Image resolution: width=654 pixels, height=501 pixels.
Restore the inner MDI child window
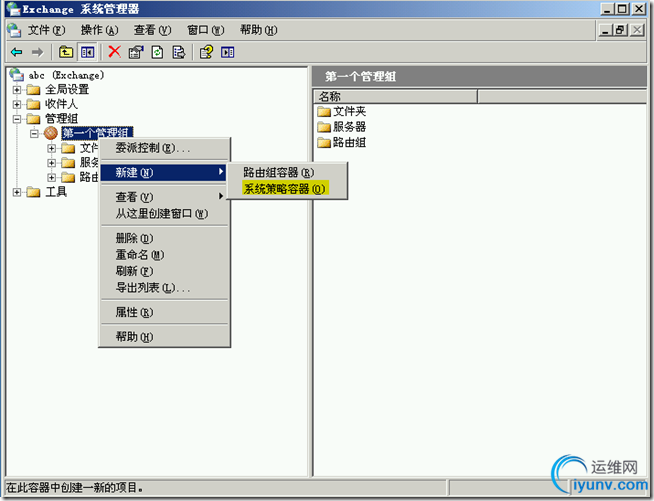click(621, 30)
